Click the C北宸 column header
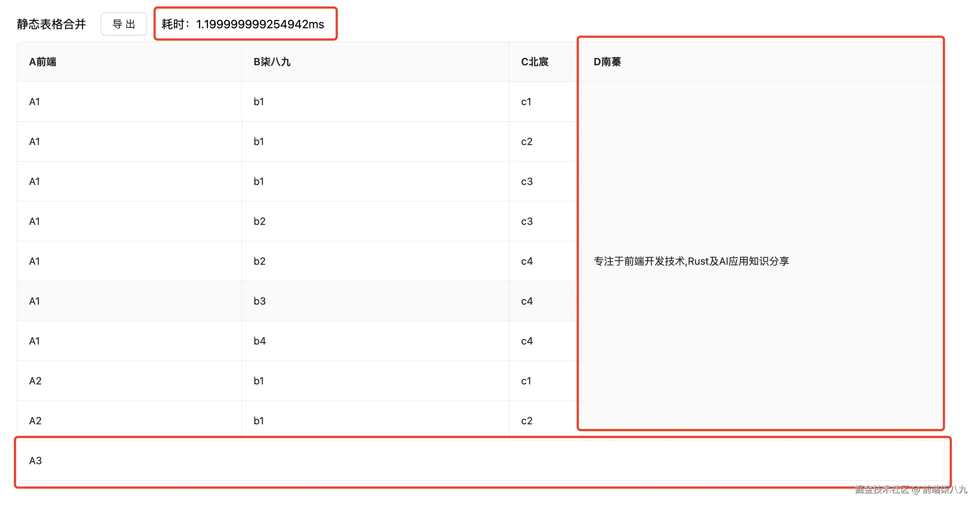 tap(534, 62)
